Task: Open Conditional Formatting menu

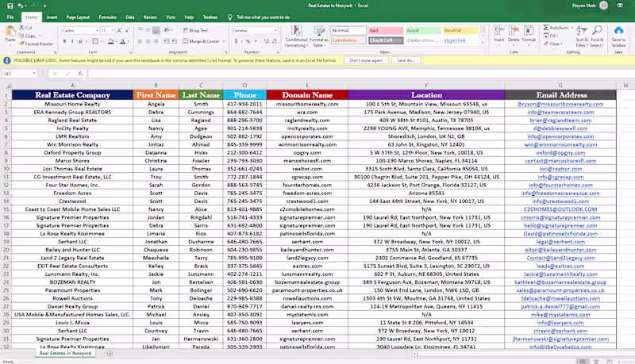Action: coord(296,36)
